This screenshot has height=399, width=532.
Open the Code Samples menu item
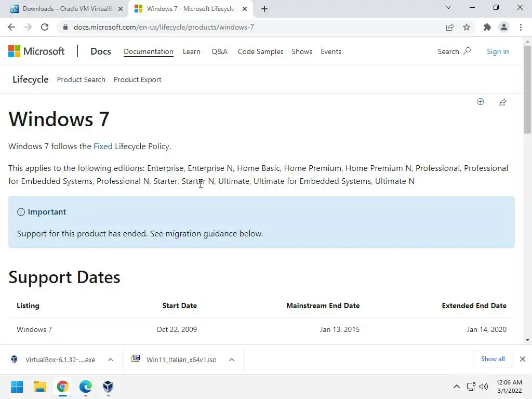(x=260, y=51)
